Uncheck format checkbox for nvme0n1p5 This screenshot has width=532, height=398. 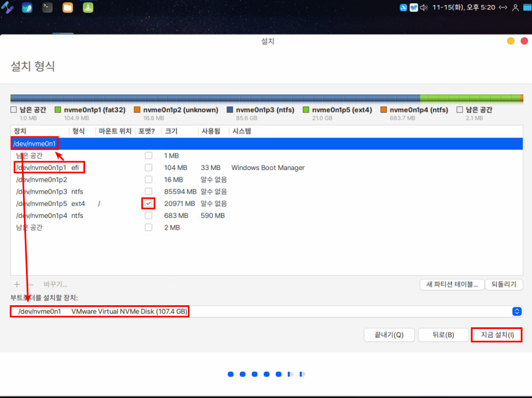148,204
